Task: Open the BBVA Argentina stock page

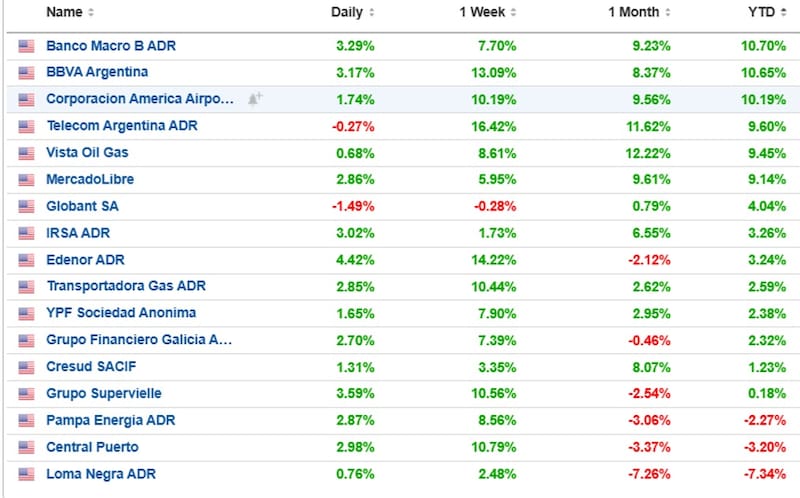Action: coord(97,72)
